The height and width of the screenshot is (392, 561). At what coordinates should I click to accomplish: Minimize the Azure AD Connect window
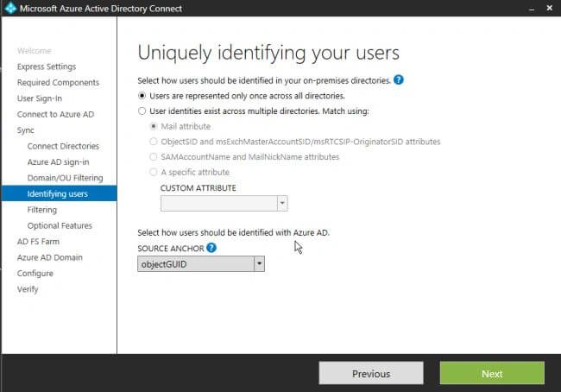[x=532, y=9]
